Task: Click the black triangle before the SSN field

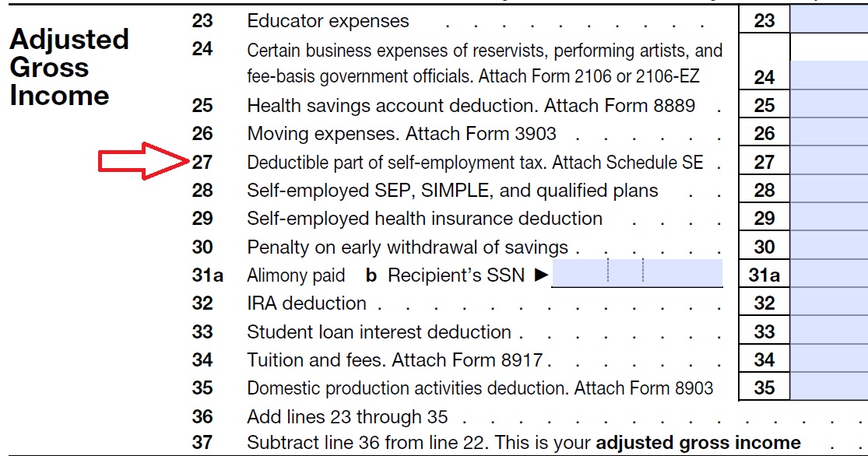Action: pyautogui.click(x=541, y=275)
